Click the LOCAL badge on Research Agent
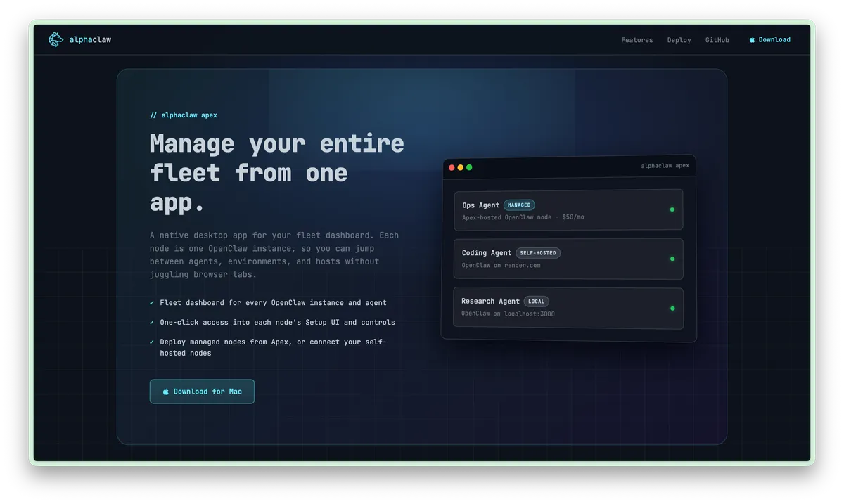 536,302
